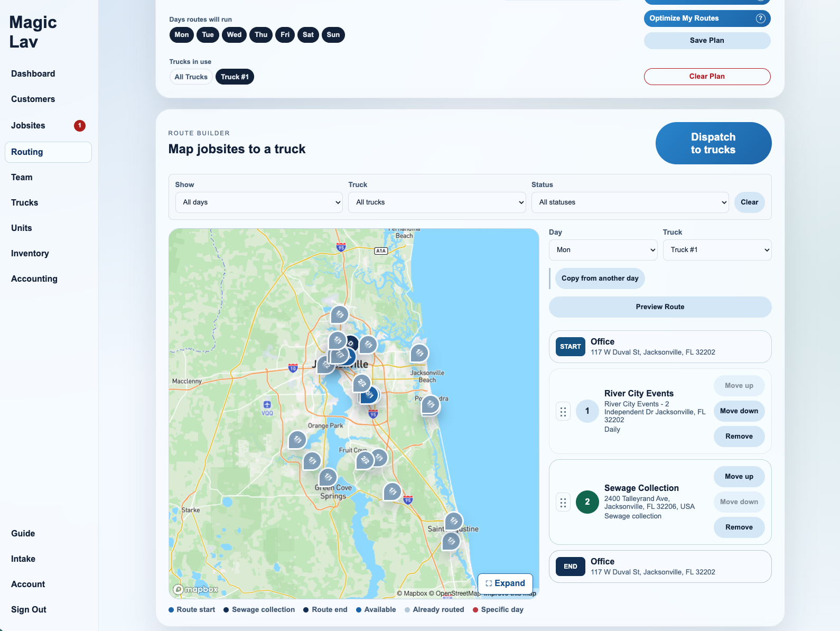Open the Truck filter dropdown showing All trucks
This screenshot has height=631, width=840.
coord(437,202)
